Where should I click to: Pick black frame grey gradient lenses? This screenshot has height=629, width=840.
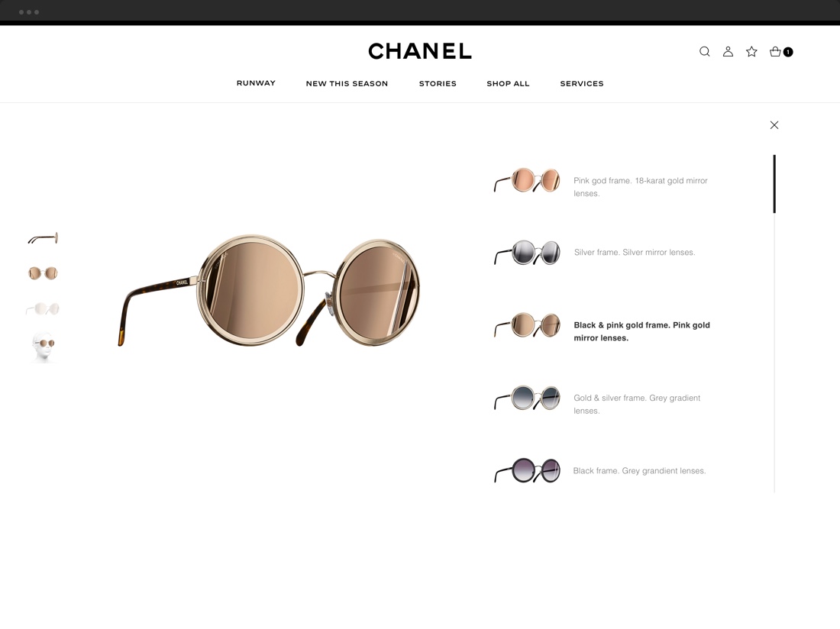(x=602, y=470)
